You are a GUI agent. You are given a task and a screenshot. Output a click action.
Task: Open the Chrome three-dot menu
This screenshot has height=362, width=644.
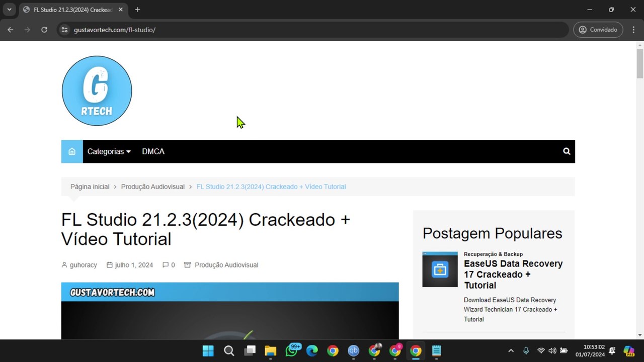tap(633, 30)
